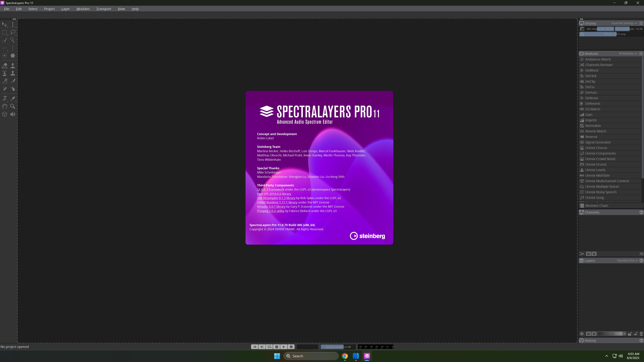
Task: Open the Edit menu
Action: [x=19, y=9]
